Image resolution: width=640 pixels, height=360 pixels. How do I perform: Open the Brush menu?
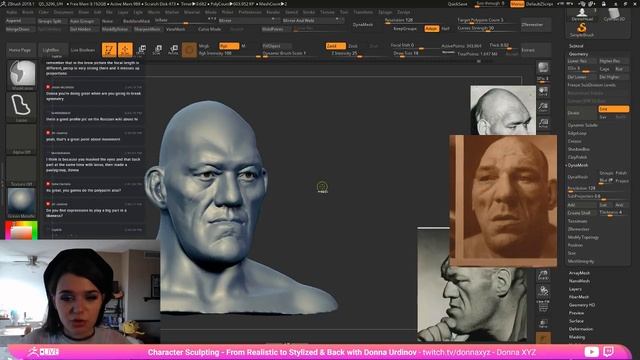pyautogui.click(x=28, y=12)
